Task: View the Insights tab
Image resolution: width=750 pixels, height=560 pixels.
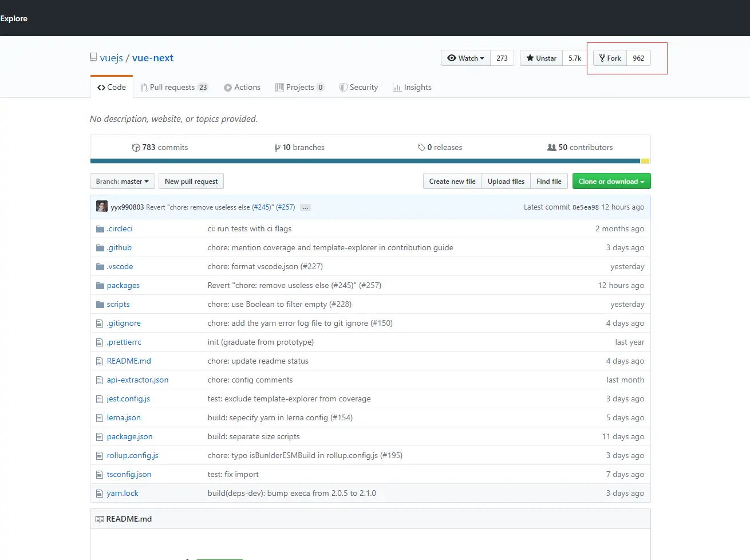Action: pos(412,87)
